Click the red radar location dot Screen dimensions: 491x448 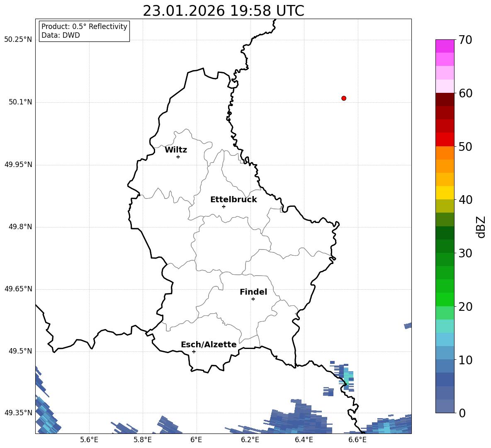coord(344,98)
